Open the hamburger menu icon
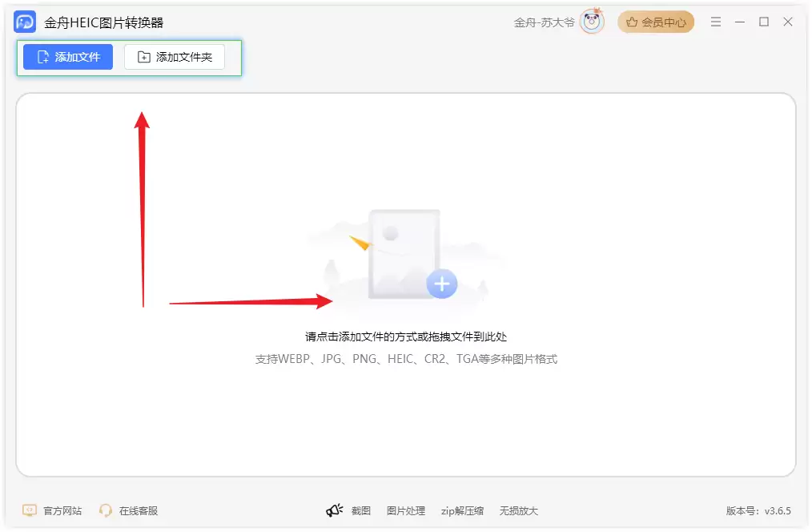 tap(716, 22)
